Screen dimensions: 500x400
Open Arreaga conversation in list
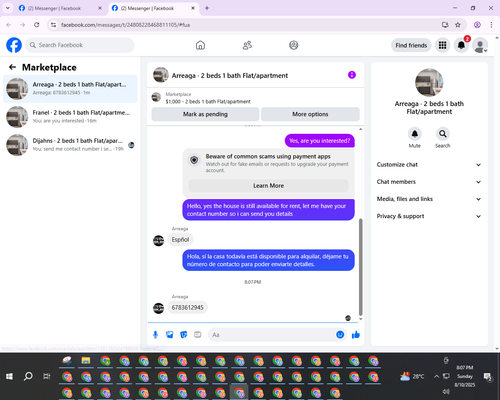pyautogui.click(x=70, y=89)
